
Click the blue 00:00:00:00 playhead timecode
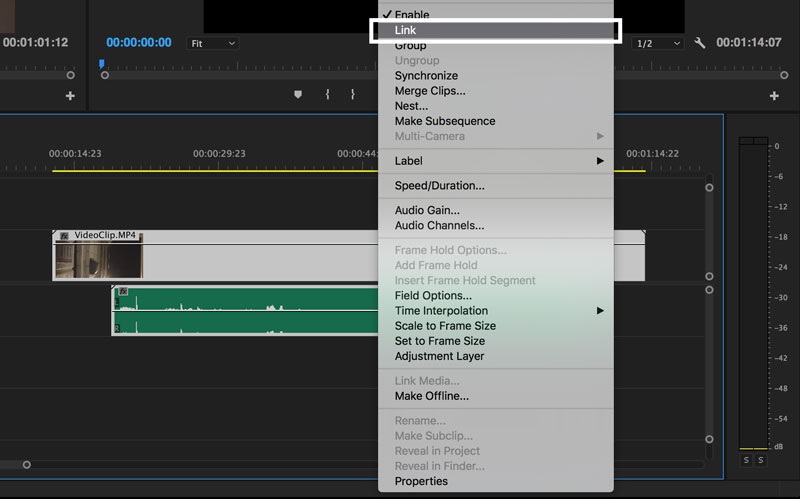pos(140,43)
